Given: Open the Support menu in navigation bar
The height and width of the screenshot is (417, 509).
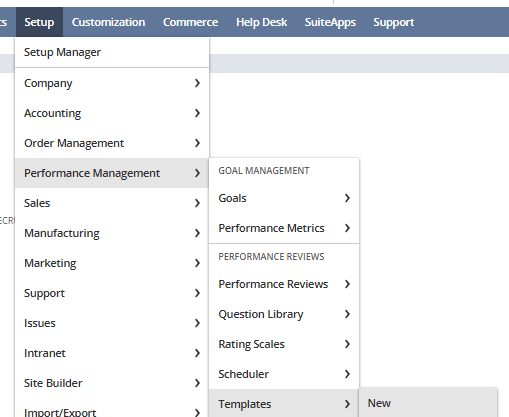Looking at the screenshot, I should [x=393, y=22].
